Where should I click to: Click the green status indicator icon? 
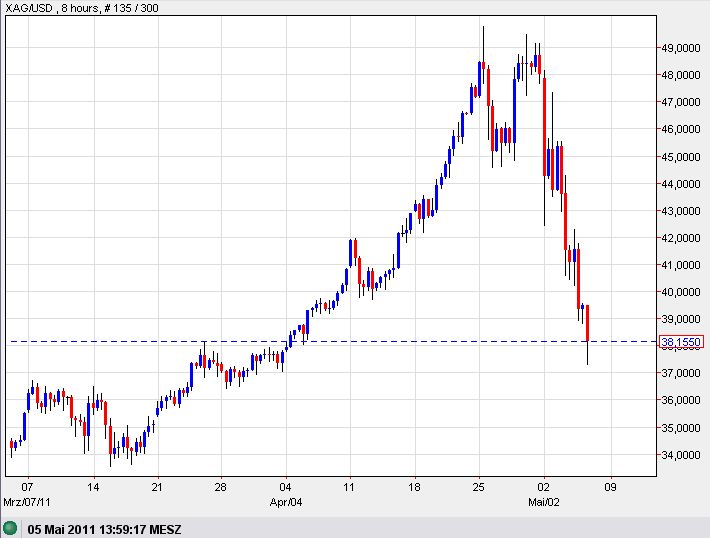click(x=10, y=528)
